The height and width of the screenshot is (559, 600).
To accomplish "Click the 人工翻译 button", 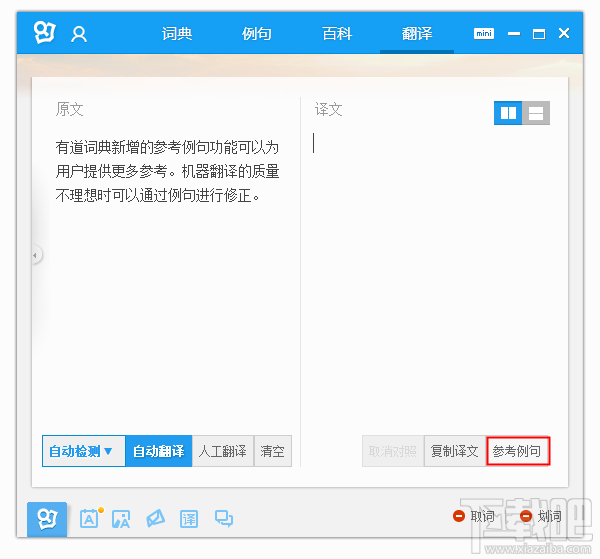I will click(x=223, y=451).
